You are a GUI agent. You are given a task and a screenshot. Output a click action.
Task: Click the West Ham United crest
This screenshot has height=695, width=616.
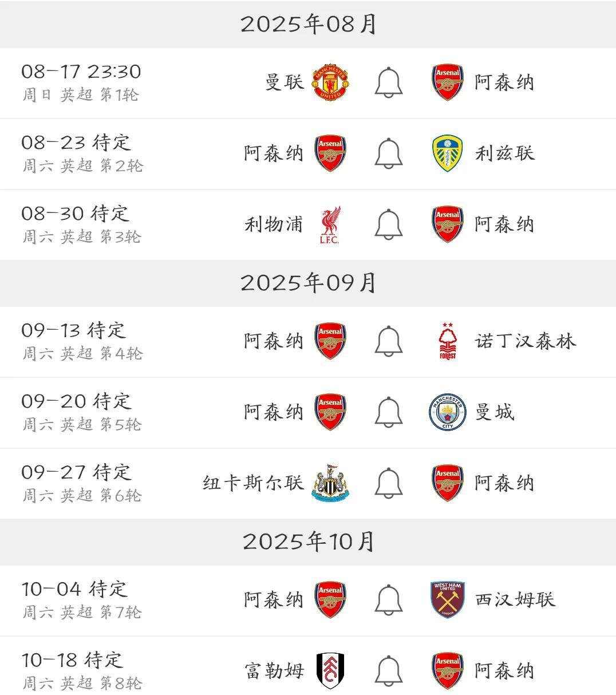pyautogui.click(x=448, y=600)
